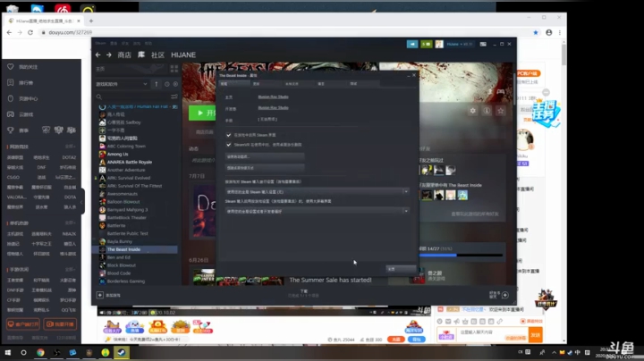
Task: Go back using Steam's back arrow
Action: tap(97, 55)
